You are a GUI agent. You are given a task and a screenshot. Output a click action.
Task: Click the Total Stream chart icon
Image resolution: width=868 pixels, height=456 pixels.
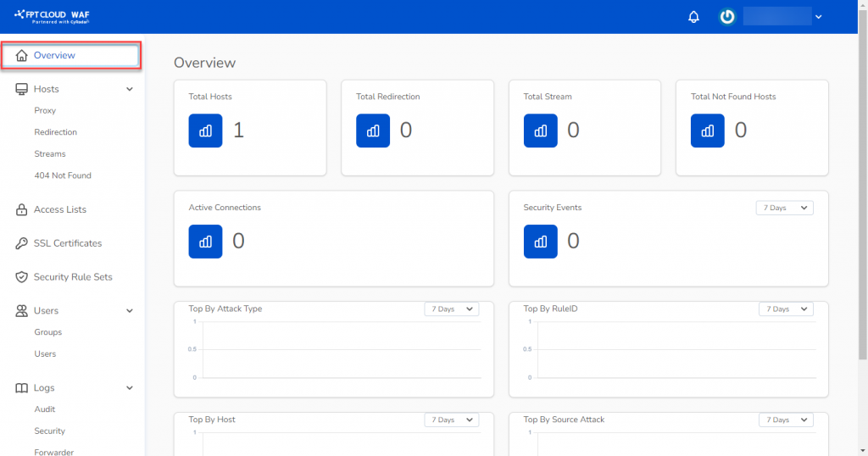[x=540, y=131]
